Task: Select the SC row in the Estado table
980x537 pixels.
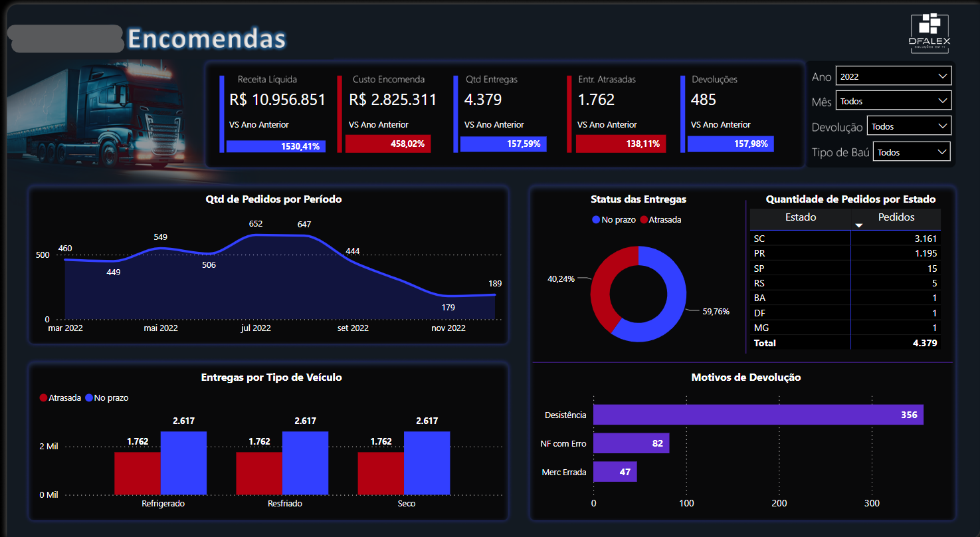Action: pos(845,239)
